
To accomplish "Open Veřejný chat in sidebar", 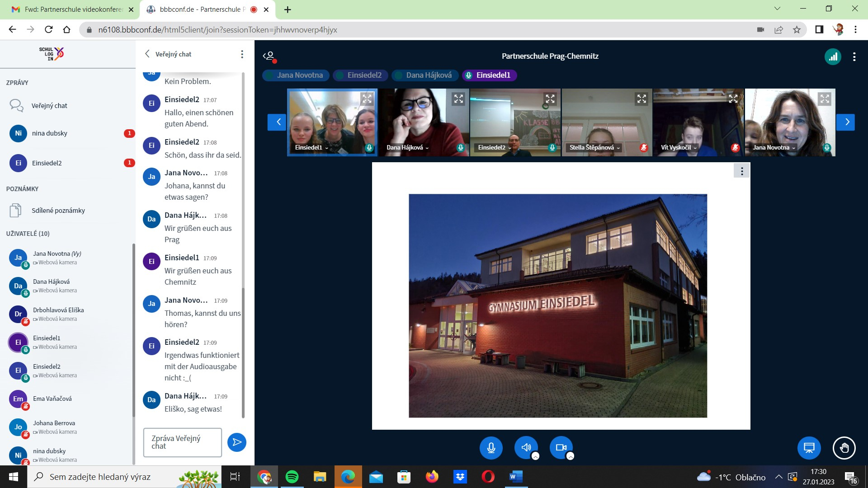I will 68,106.
